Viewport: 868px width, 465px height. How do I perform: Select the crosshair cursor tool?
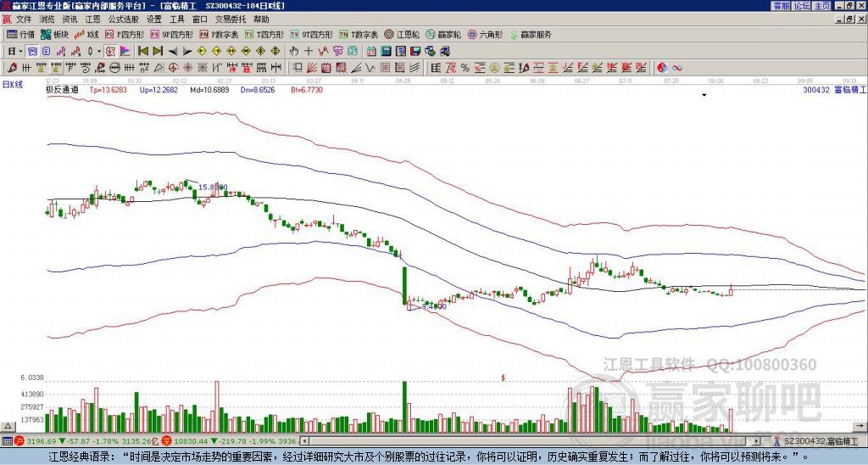point(309,52)
